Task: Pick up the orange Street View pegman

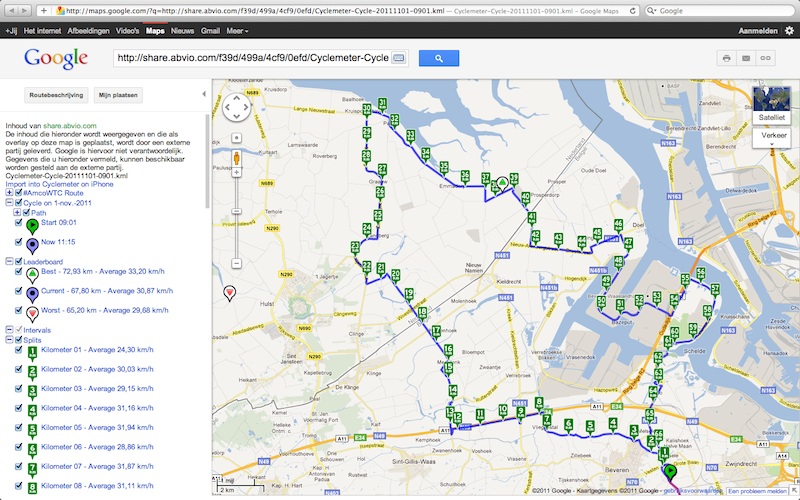Action: tap(236, 158)
